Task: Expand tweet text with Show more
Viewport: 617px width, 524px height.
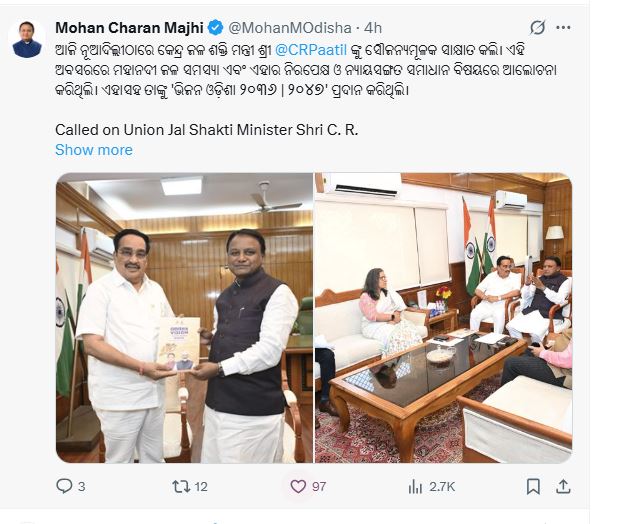Action: (x=94, y=150)
